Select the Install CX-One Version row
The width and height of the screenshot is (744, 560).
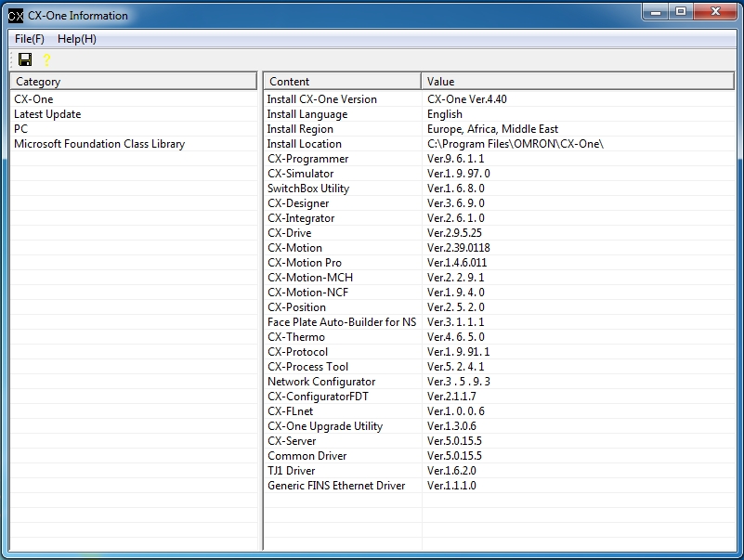point(499,99)
